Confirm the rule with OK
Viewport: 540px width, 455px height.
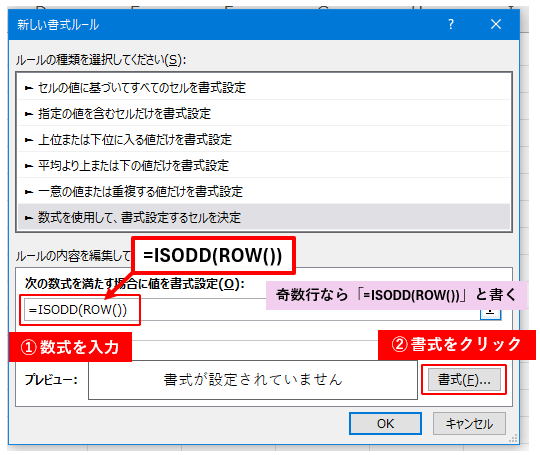point(385,423)
